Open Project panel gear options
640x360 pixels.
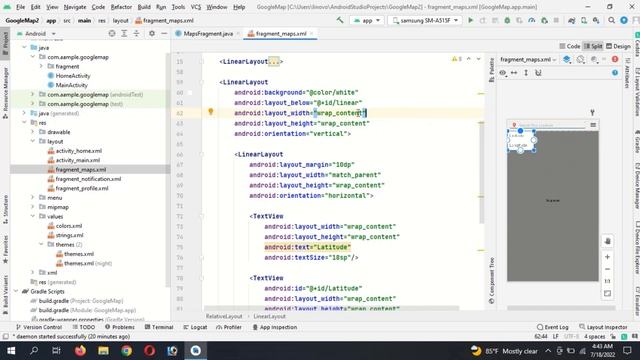click(x=152, y=33)
